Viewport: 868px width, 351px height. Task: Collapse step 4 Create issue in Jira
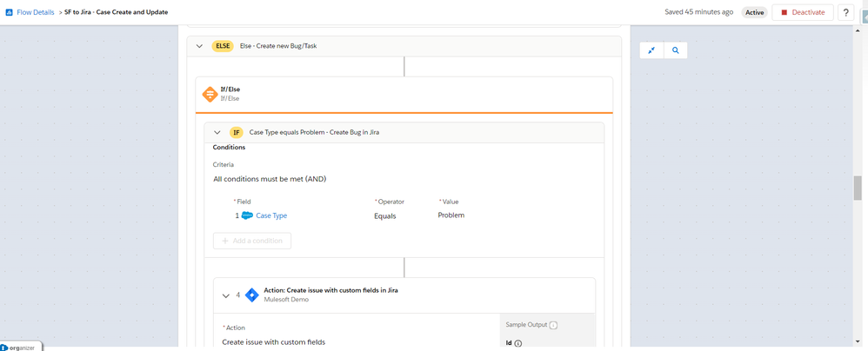[226, 295]
